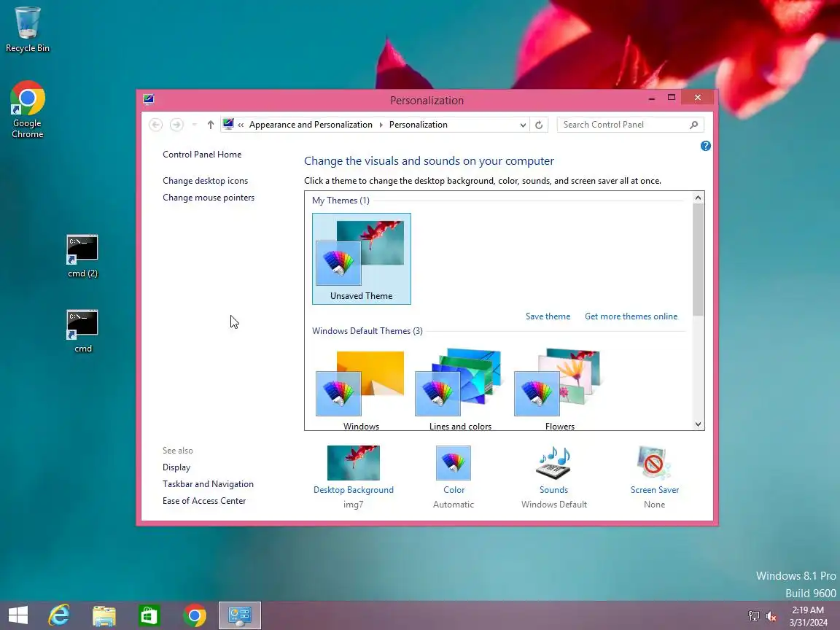Refresh the Personalization page
The image size is (840, 630).
(x=539, y=125)
